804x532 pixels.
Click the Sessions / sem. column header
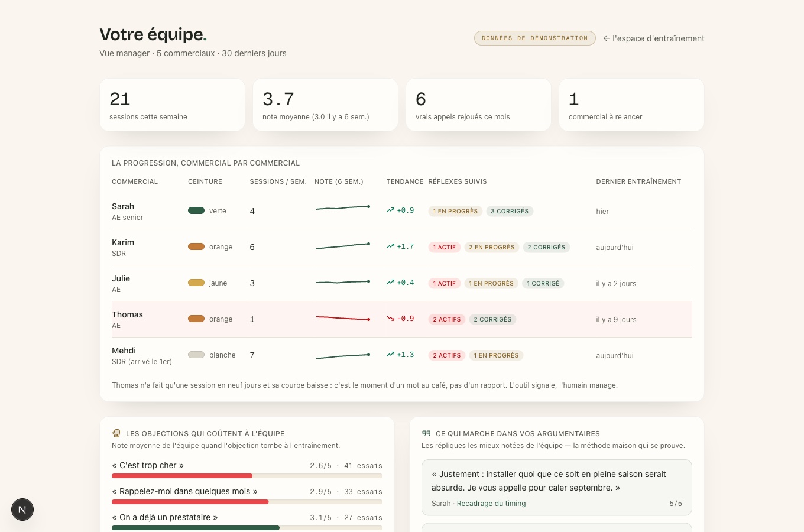(x=278, y=181)
